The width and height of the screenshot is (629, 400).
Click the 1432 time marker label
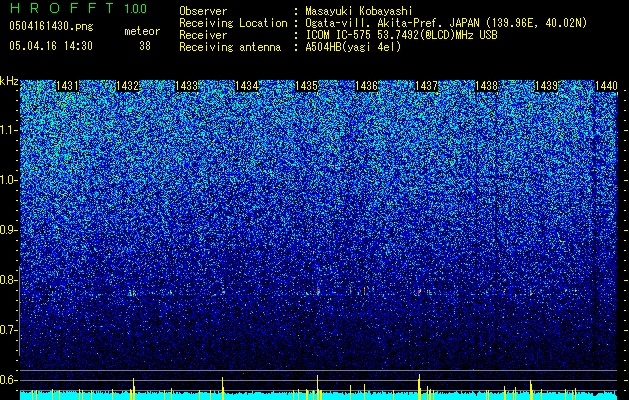(x=128, y=86)
